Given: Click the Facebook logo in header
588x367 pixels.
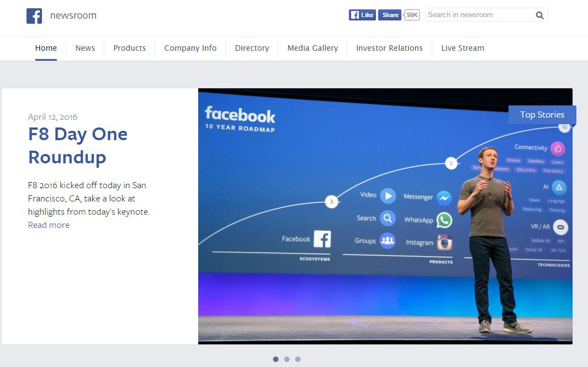Looking at the screenshot, I should point(34,16).
